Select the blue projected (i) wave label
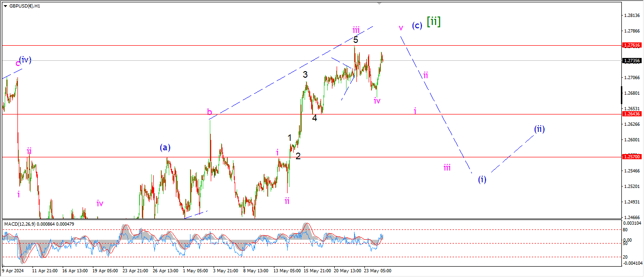The height and width of the screenshot is (277, 644). (x=482, y=179)
